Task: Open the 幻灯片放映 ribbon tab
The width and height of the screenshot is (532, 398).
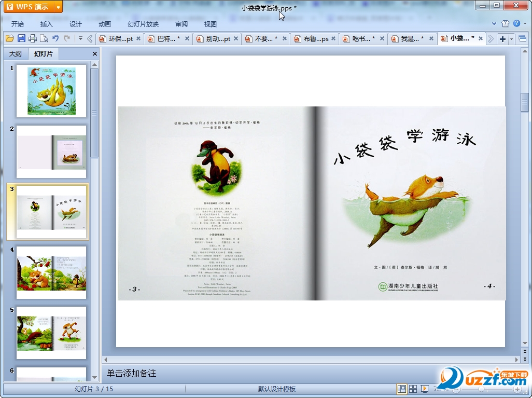Action: 143,24
